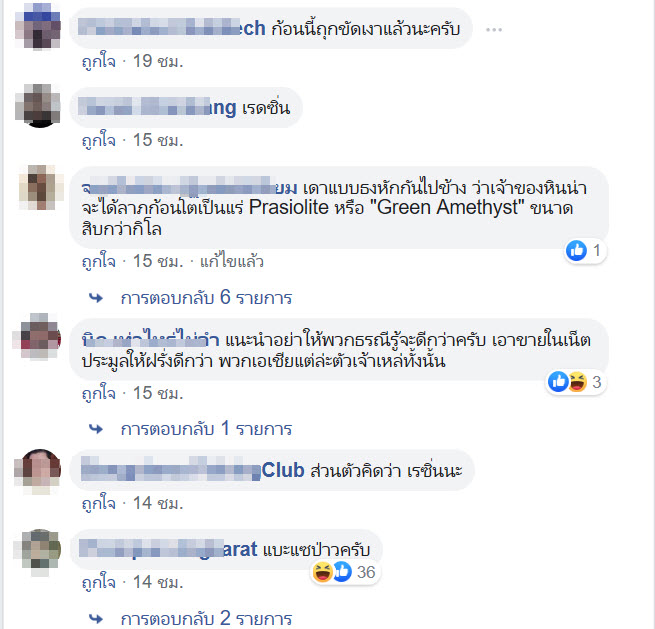Open reactions on comment with 3 reactions
This screenshot has height=629, width=655.
[x=576, y=382]
